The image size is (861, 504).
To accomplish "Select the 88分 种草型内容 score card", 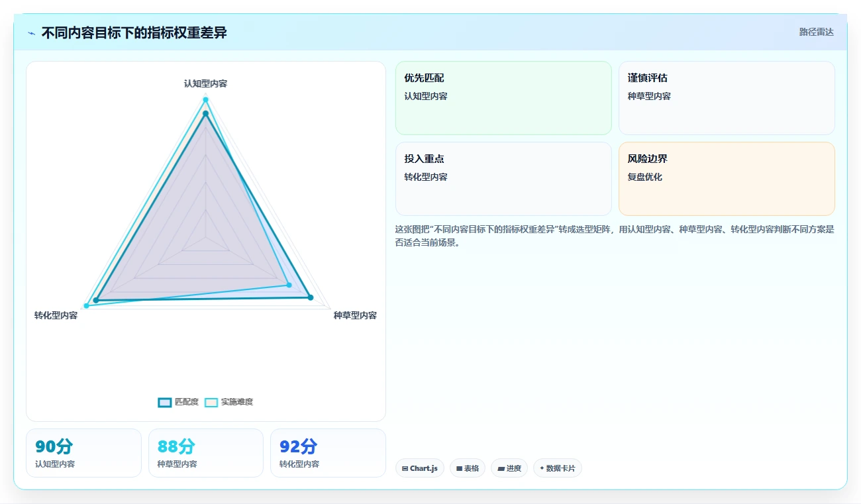I will coord(206,453).
